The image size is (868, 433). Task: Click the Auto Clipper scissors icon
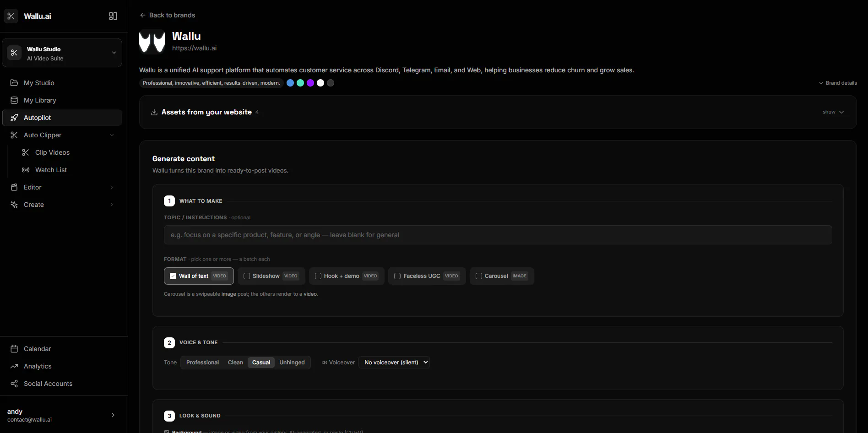coord(14,135)
